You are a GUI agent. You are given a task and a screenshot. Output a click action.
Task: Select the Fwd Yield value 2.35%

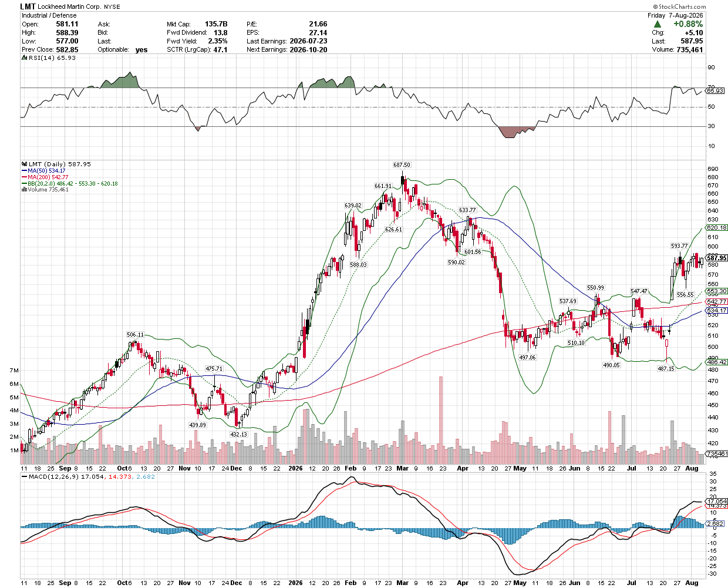[x=218, y=41]
